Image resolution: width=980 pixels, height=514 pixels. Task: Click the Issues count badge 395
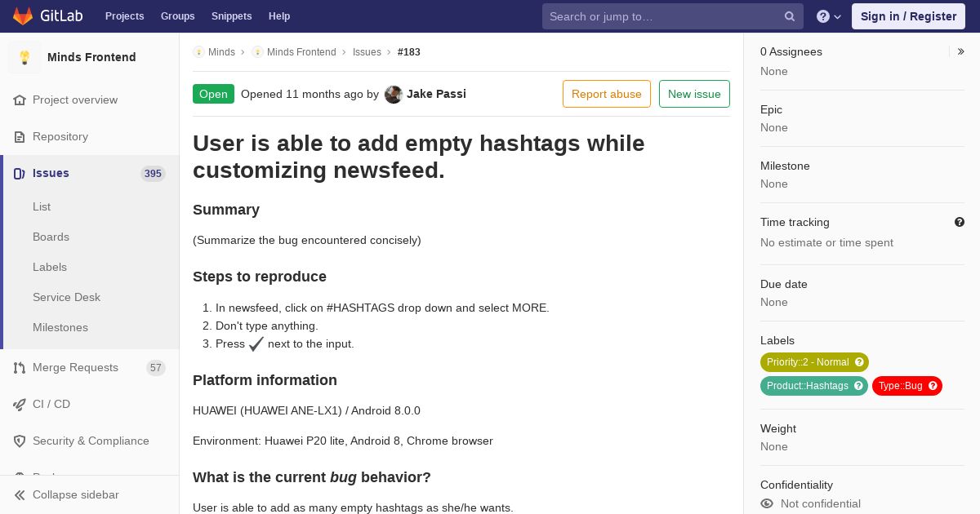153,174
